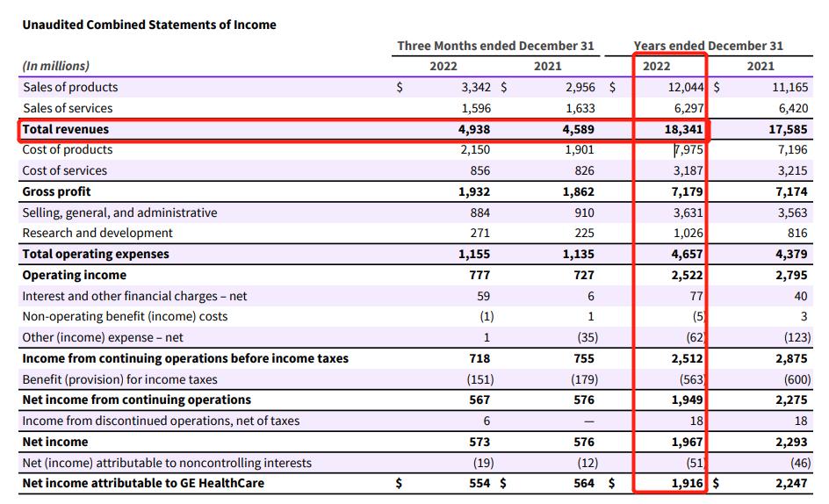Screen dimensions: 829x504
Task: Click research and development value 1,026
Action: [x=688, y=234]
